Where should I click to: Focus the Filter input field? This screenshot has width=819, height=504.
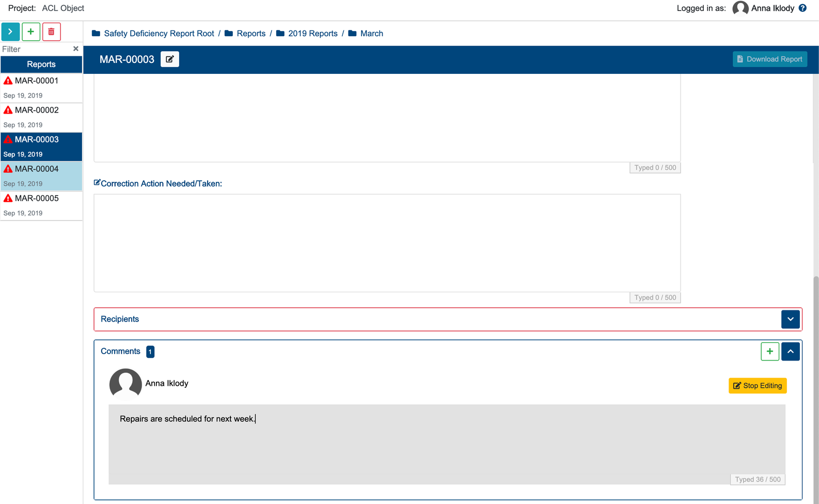[35, 49]
